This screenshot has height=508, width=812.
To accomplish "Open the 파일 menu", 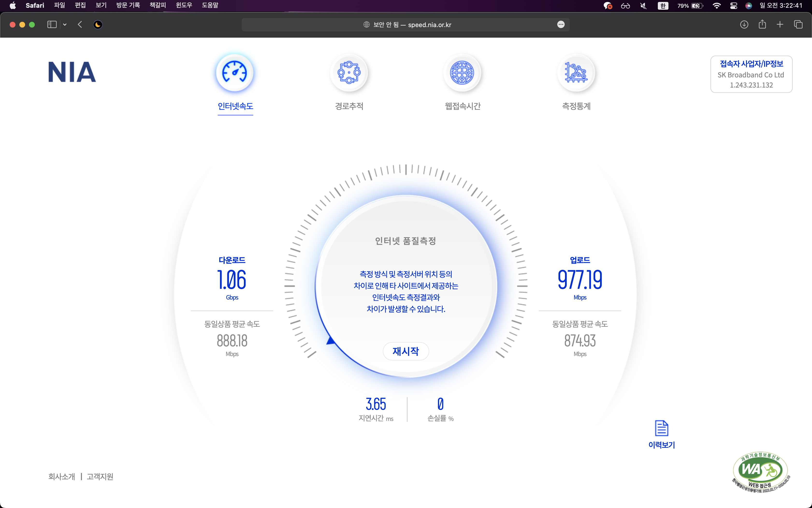I will 59,5.
